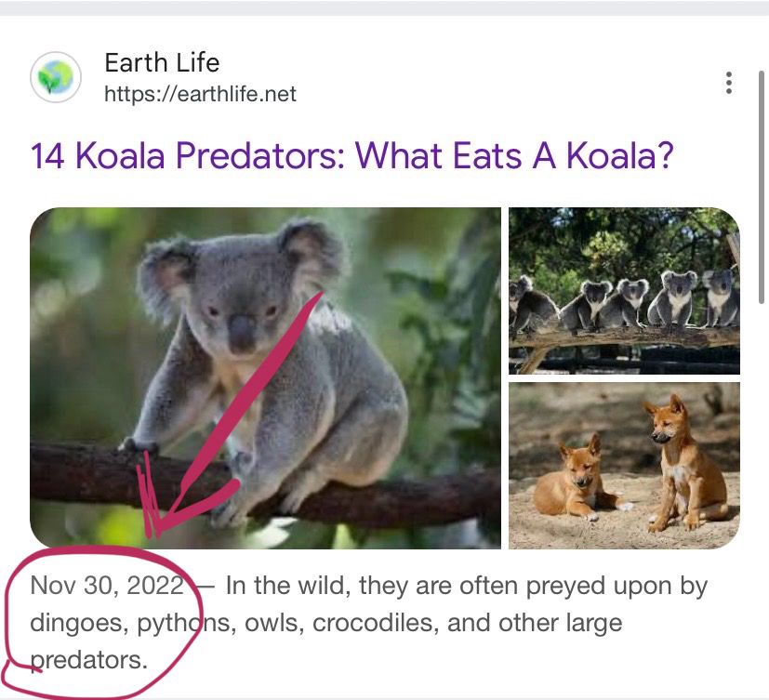Open the https://earthlife.net URL

(x=200, y=94)
